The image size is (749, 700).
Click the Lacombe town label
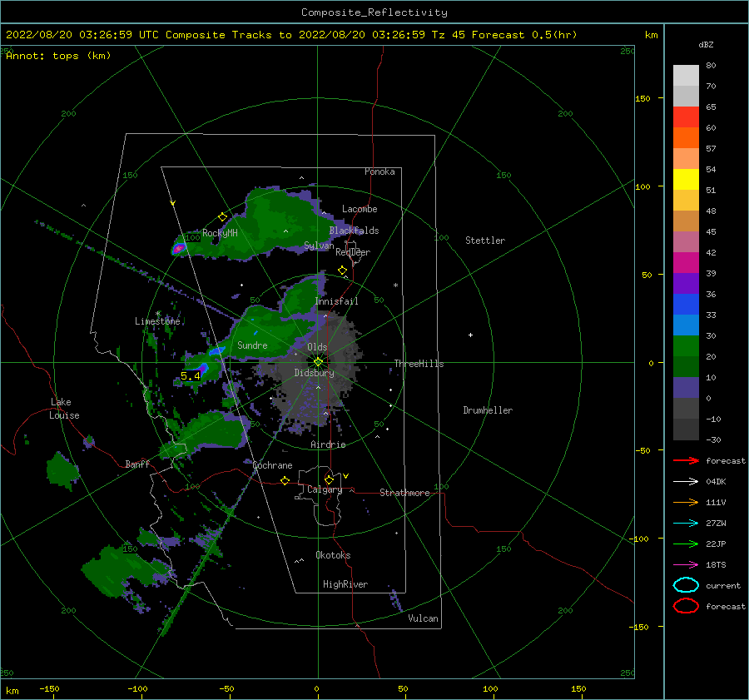click(360, 209)
